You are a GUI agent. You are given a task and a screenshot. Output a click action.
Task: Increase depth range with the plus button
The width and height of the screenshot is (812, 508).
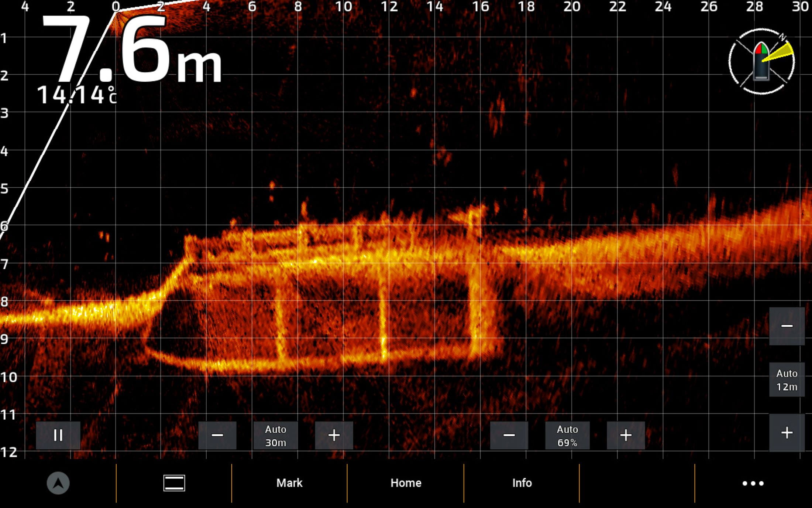click(787, 433)
